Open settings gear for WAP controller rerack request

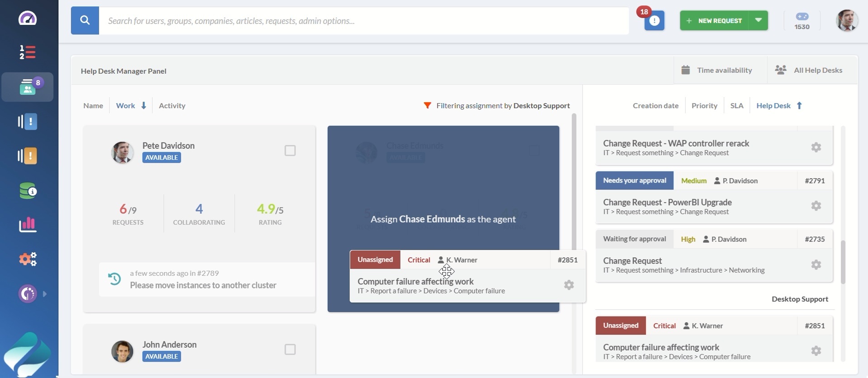point(816,147)
